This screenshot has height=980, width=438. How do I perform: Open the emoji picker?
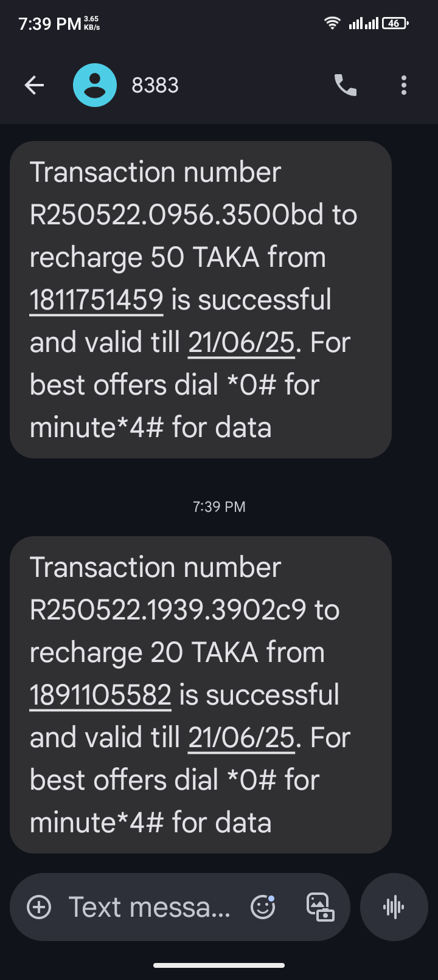click(x=263, y=907)
